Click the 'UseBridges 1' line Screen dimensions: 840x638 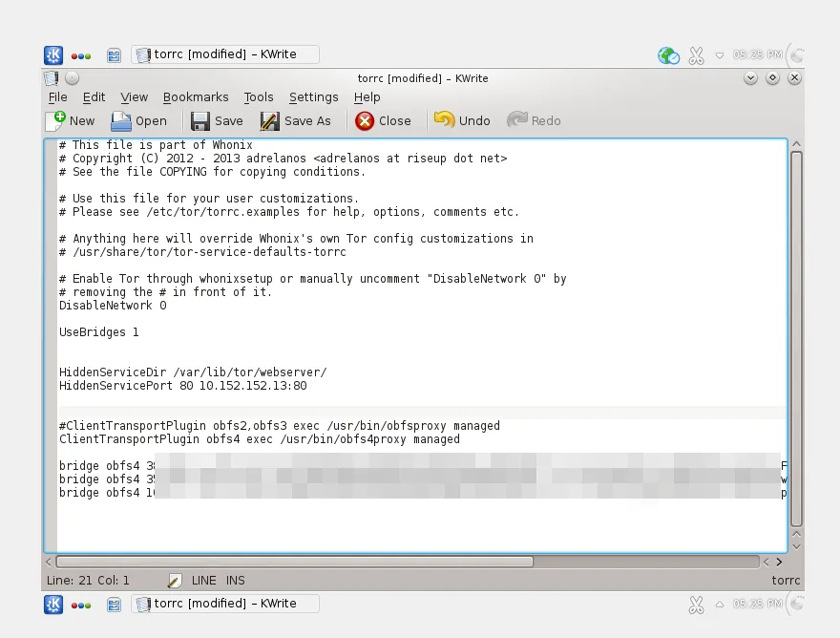point(99,332)
